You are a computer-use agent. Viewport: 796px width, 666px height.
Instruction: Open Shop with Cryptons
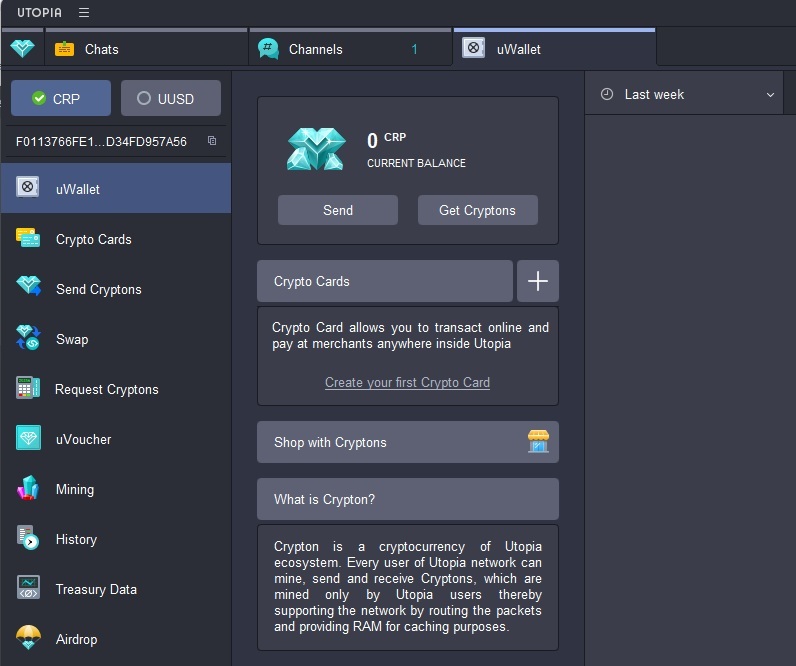click(x=408, y=442)
